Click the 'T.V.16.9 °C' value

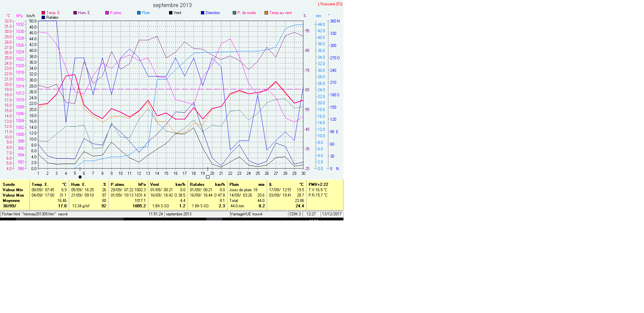318,190
